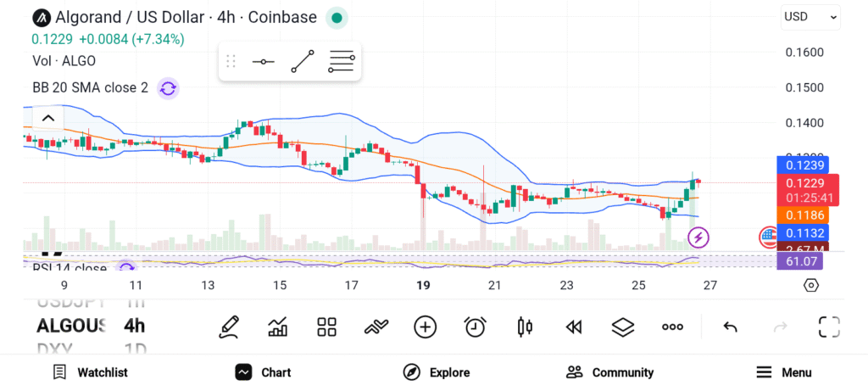
Task: Switch to the Explore tab
Action: (437, 372)
